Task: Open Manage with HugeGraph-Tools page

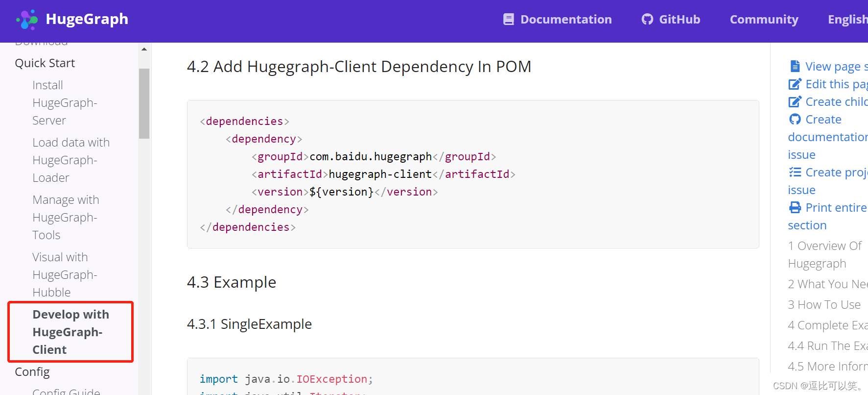Action: [66, 217]
